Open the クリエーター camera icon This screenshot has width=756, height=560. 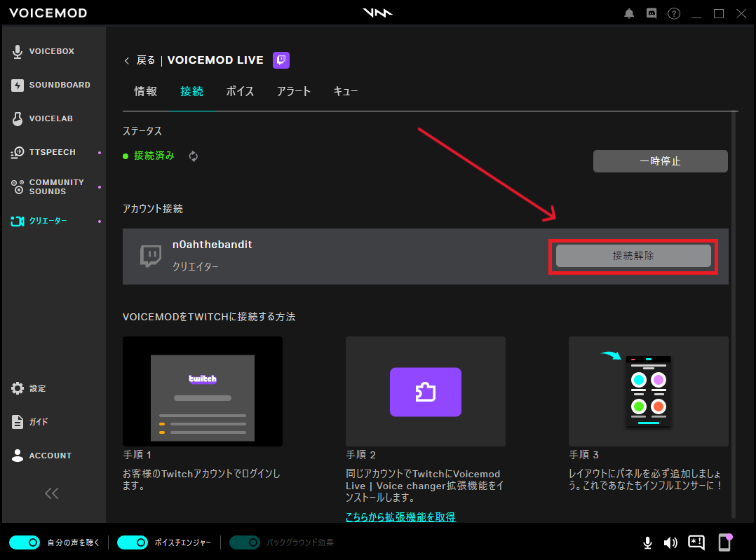click(x=18, y=221)
